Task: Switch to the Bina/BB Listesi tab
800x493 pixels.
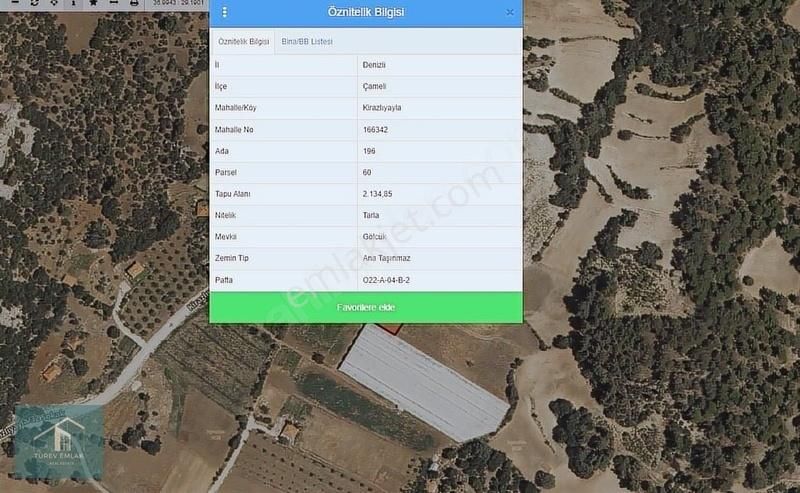Action: (x=307, y=41)
